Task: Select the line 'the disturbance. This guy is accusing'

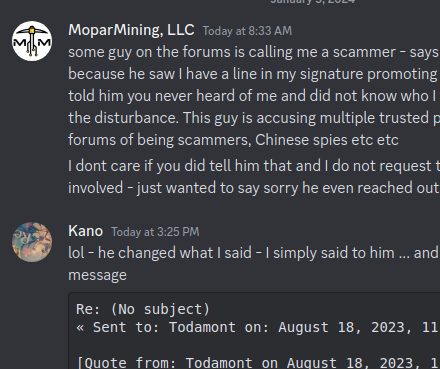Action: tap(254, 118)
